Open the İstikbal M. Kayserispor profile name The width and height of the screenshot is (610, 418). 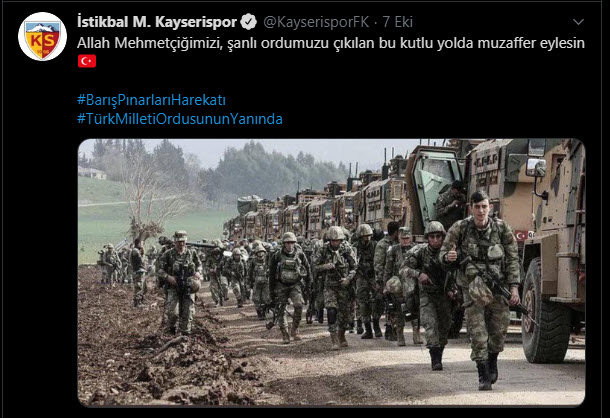(157, 22)
